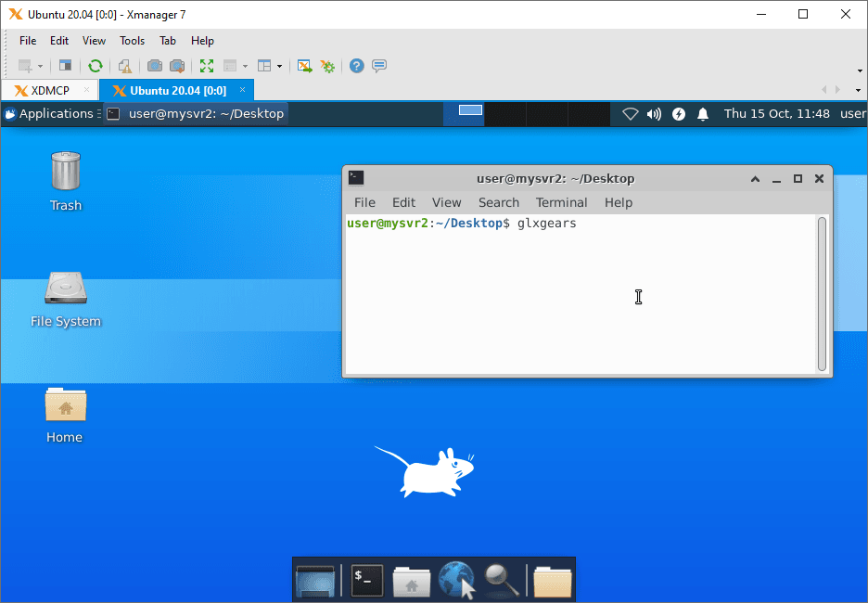
Task: Open the home File Manager from dock
Action: tap(412, 582)
